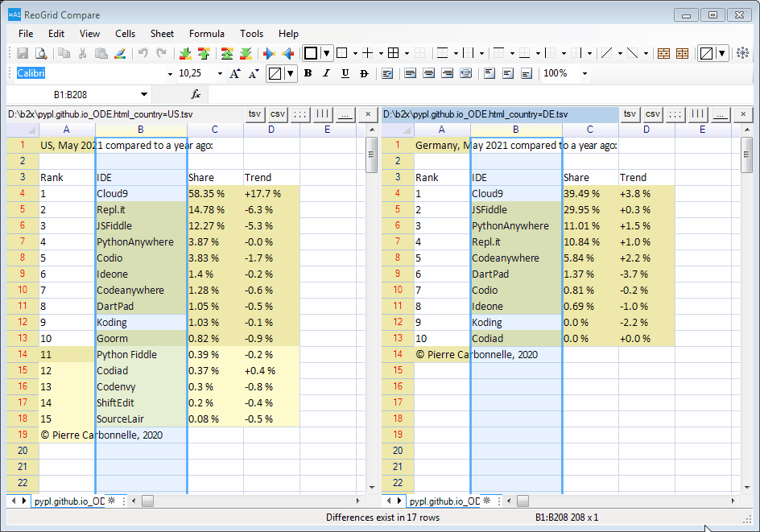760x532 pixels.
Task: Click the wrap text icon
Action: (x=387, y=74)
